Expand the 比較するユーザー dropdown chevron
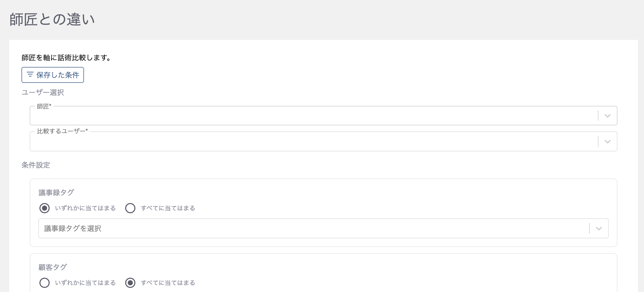644x292 pixels. (607, 142)
